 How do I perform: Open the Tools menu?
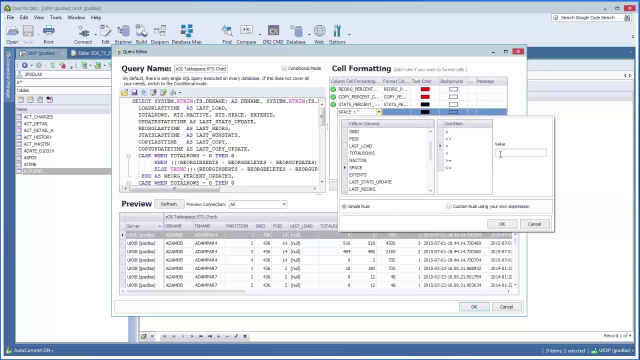click(56, 18)
